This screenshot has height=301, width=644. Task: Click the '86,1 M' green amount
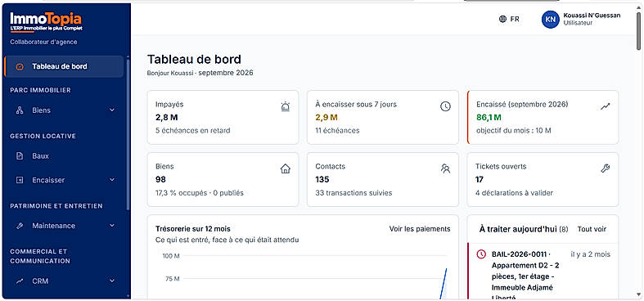(x=489, y=118)
